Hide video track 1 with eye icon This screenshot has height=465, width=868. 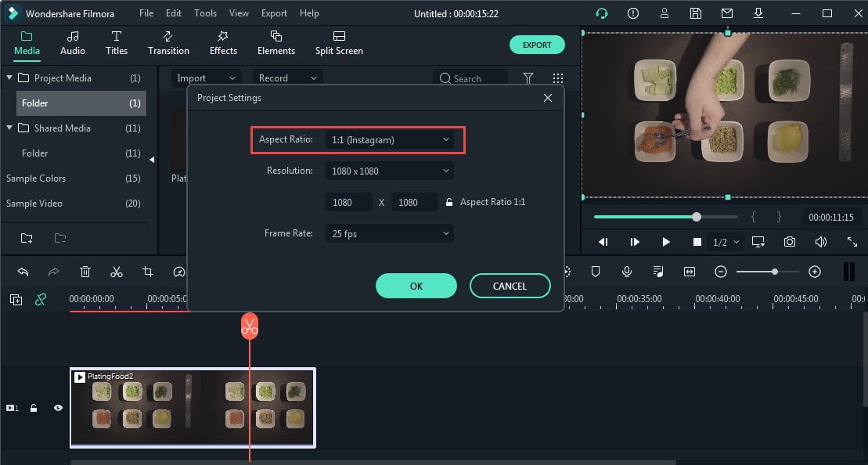click(x=58, y=408)
